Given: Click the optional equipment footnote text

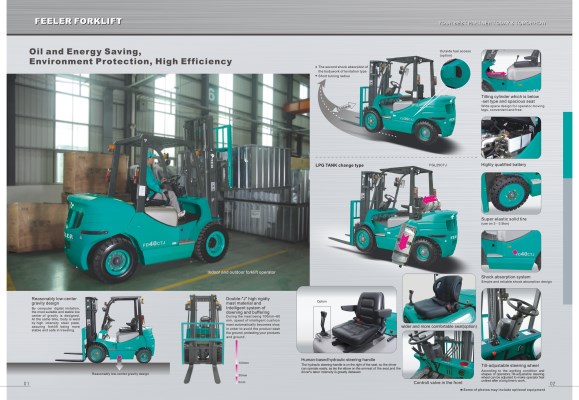Looking at the screenshot, I should click(x=503, y=390).
